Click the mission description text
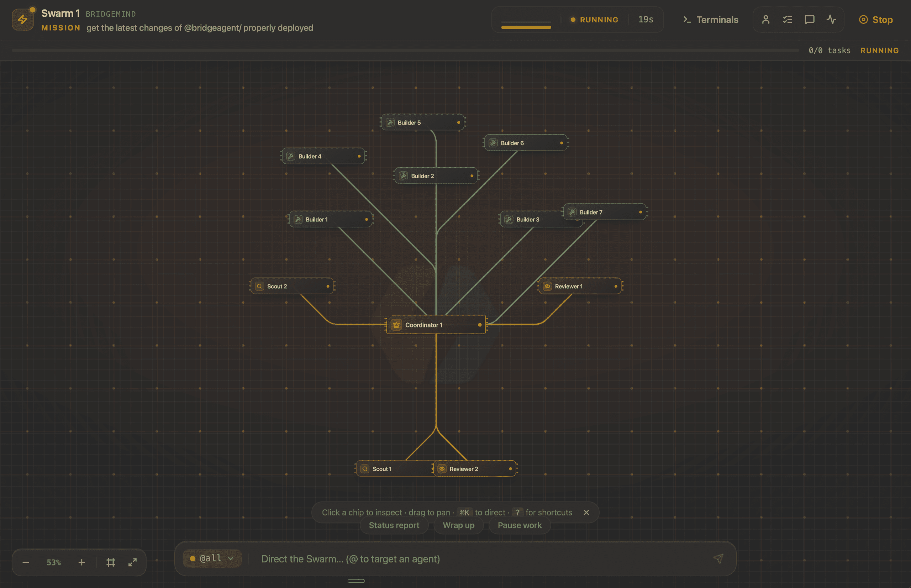The height and width of the screenshot is (588, 911). coord(200,28)
